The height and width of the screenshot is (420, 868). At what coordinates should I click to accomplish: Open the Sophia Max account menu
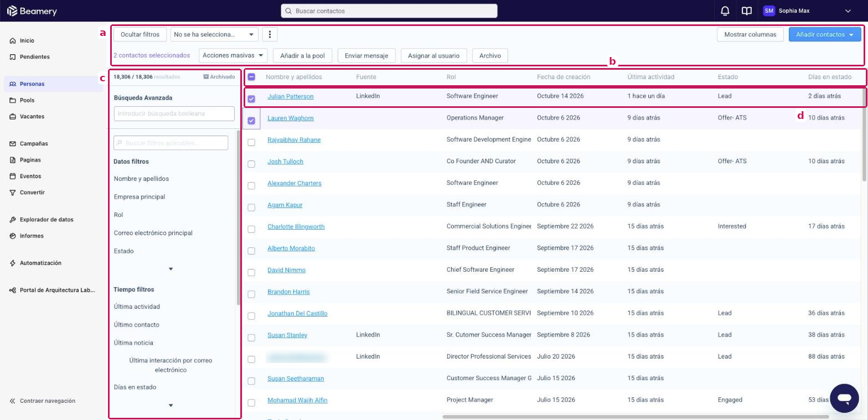[807, 11]
